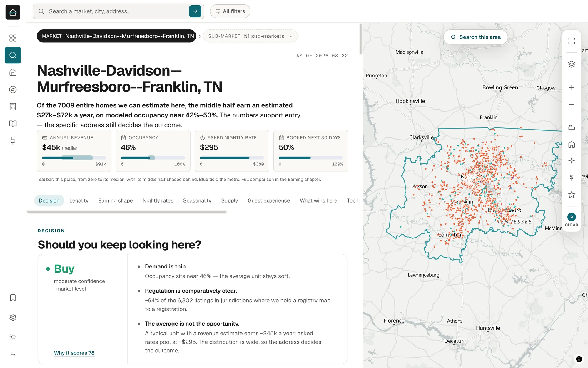Open the All filters button
Viewport: 588px width, 368px height.
tap(230, 11)
